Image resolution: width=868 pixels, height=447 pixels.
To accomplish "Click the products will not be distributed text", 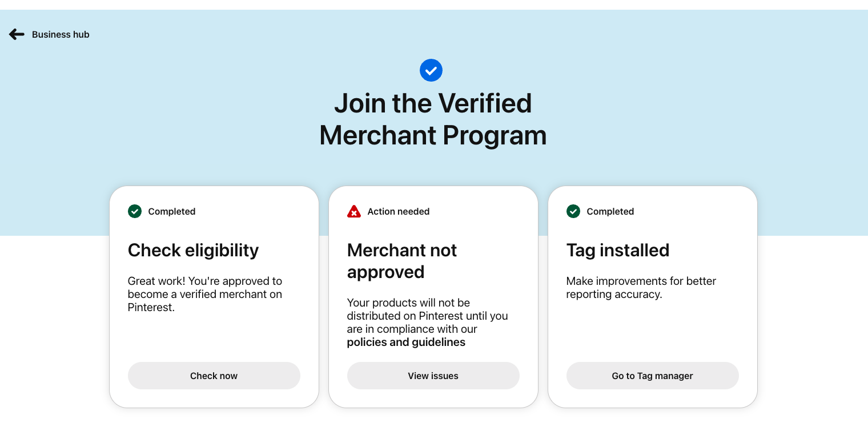I will [x=427, y=316].
